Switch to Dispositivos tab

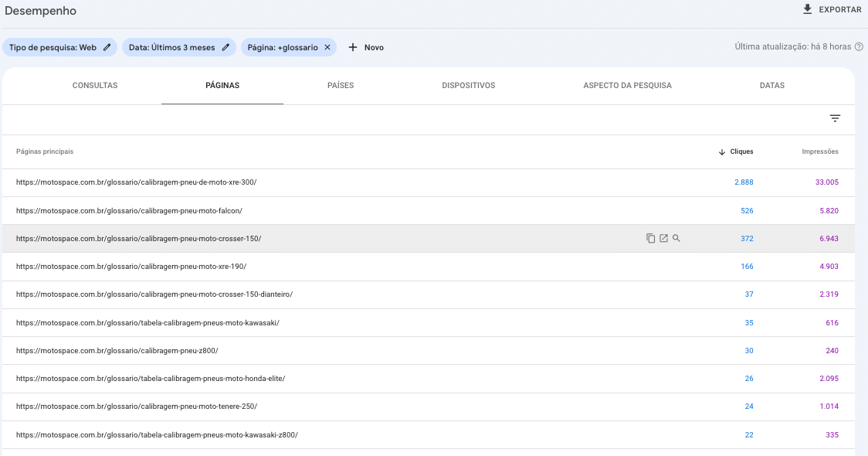click(x=468, y=85)
